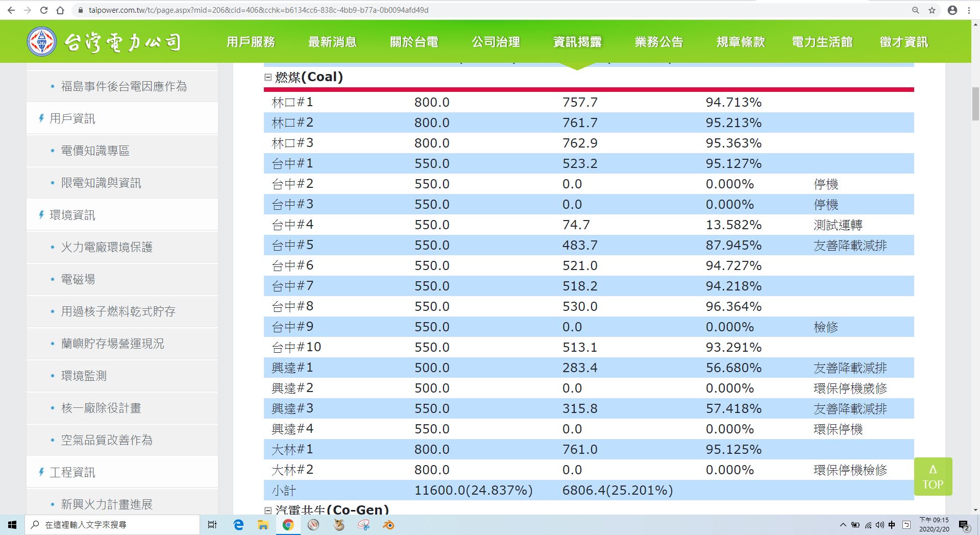Screen dimensions: 980x535
Task: Expand the 用戶資訊 sidebar section
Action: click(72, 118)
